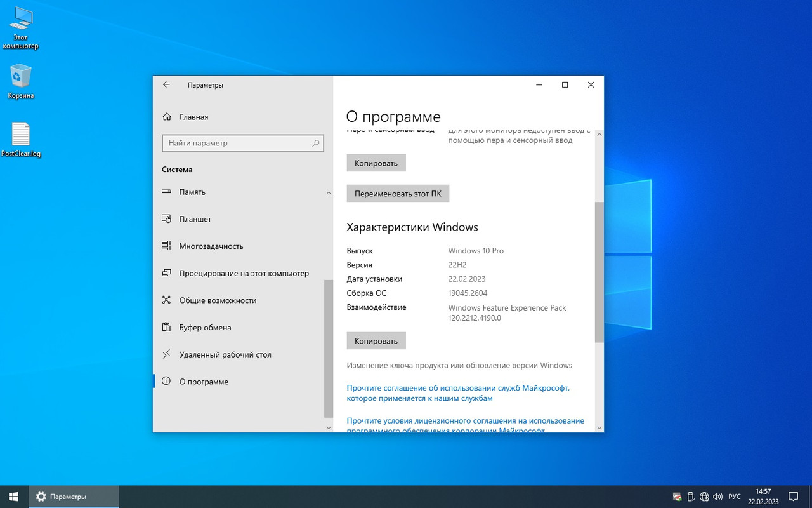The width and height of the screenshot is (812, 508).
Task: Open the Многозадачность settings page
Action: 243,246
